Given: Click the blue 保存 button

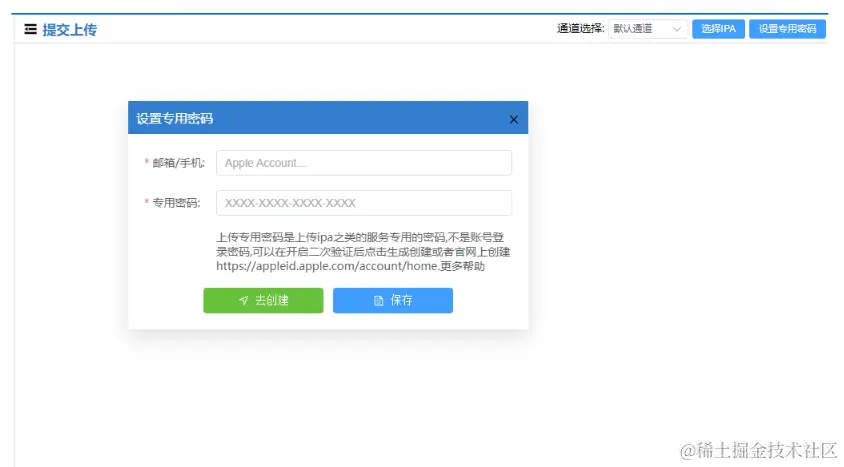Looking at the screenshot, I should (392, 300).
